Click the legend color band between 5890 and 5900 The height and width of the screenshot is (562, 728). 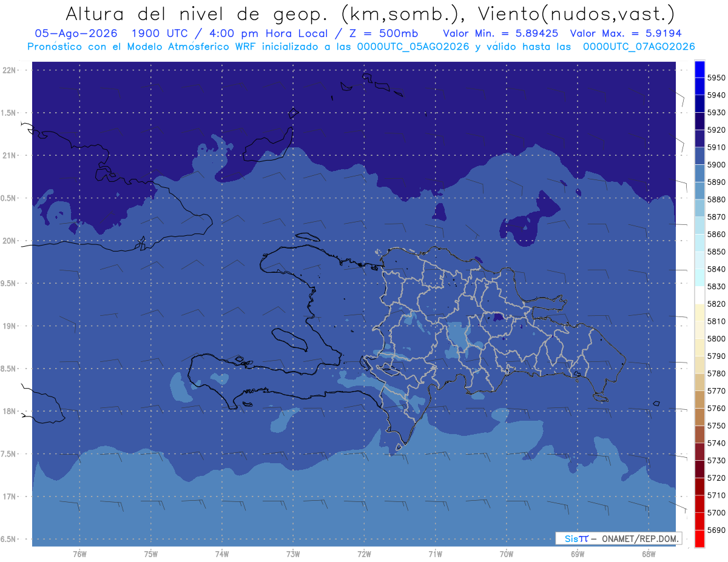click(x=699, y=173)
